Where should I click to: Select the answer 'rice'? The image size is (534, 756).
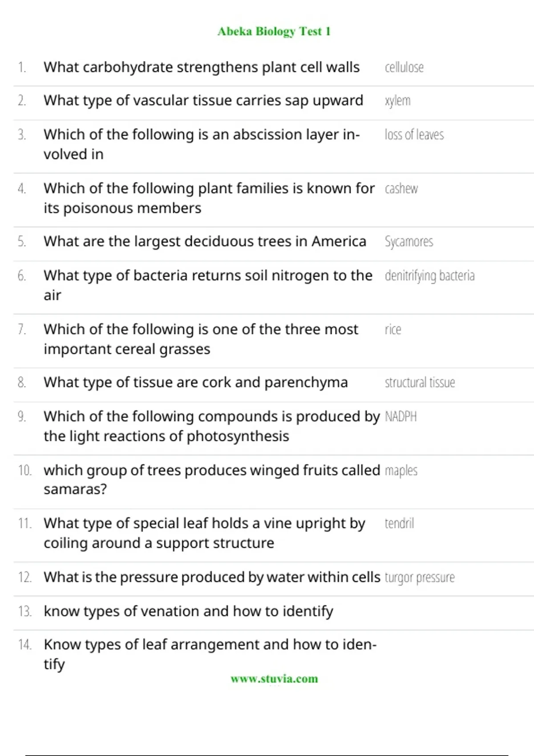click(392, 330)
